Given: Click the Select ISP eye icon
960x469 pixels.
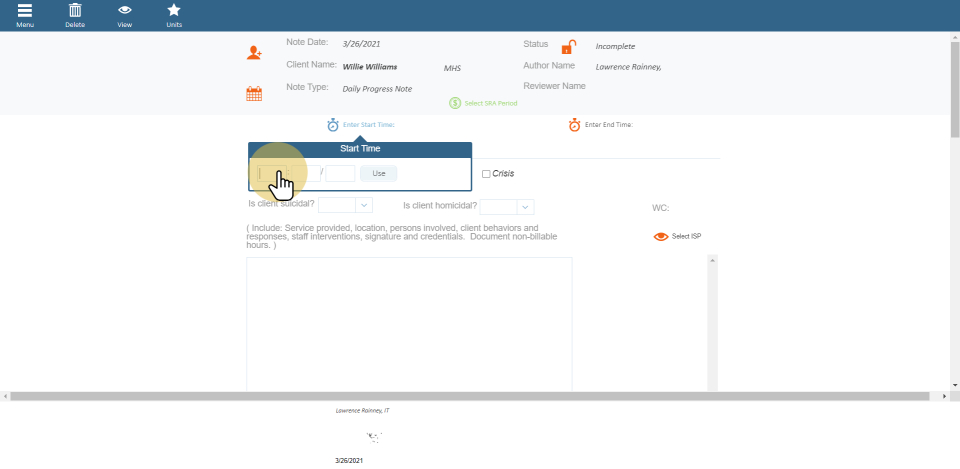Looking at the screenshot, I should click(661, 237).
